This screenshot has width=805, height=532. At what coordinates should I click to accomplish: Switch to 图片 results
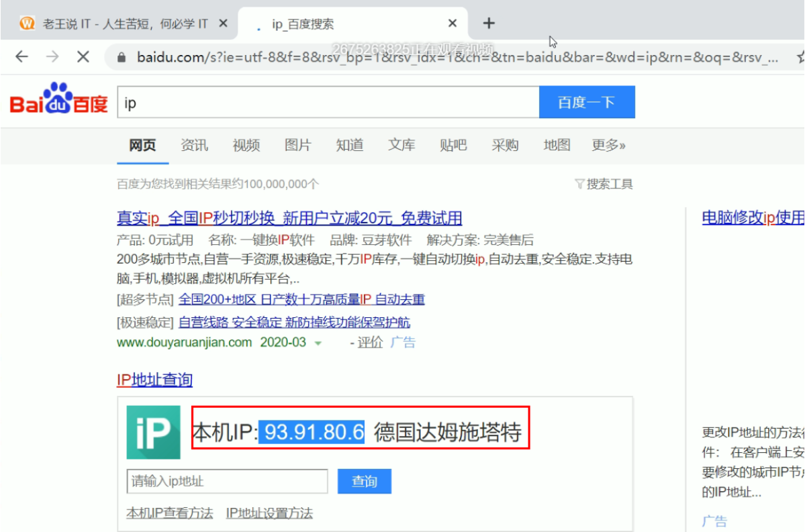[298, 145]
